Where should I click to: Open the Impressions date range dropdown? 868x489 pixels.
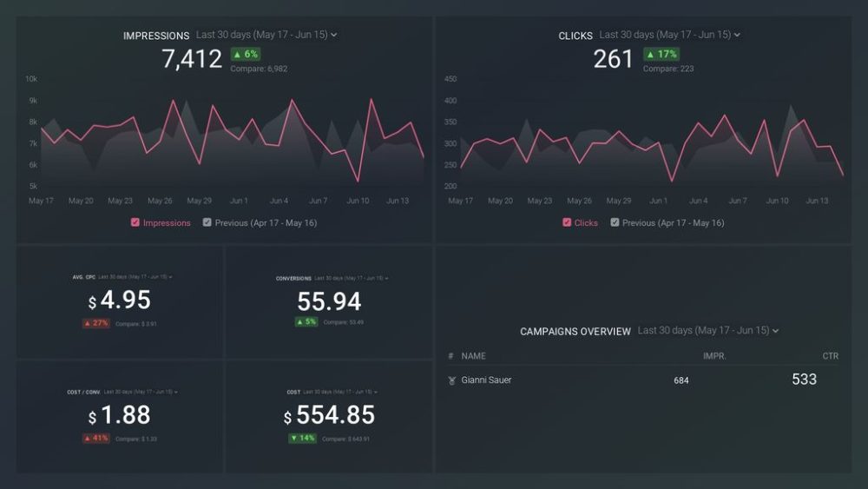click(266, 35)
